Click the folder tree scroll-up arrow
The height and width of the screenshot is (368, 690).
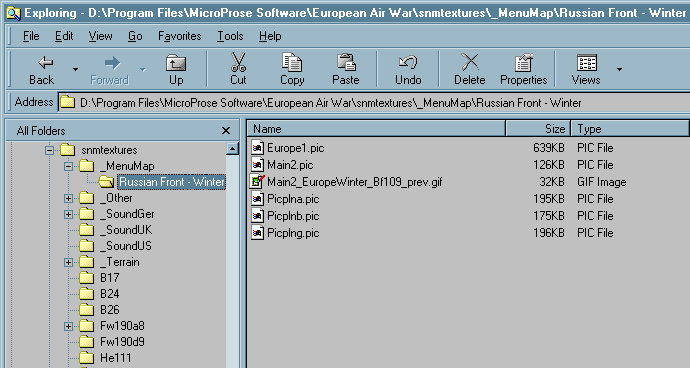click(x=232, y=149)
